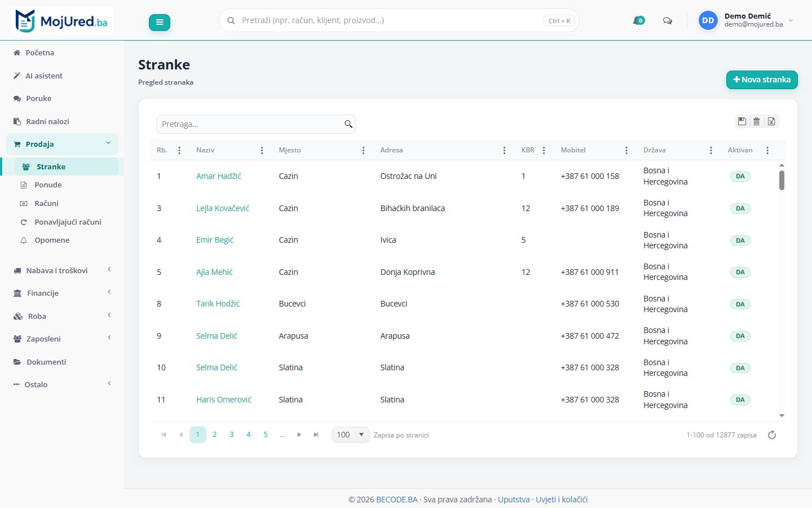Open Mobitel column options menu

626,150
